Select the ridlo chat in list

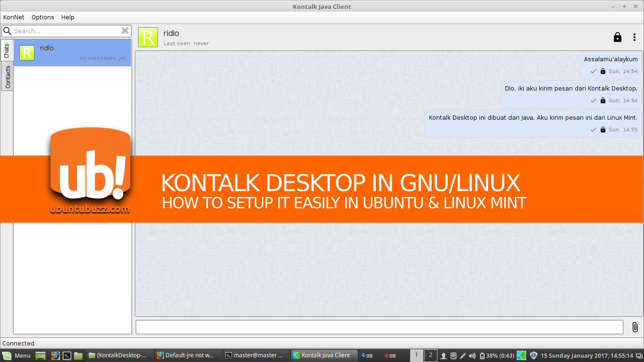[73, 53]
